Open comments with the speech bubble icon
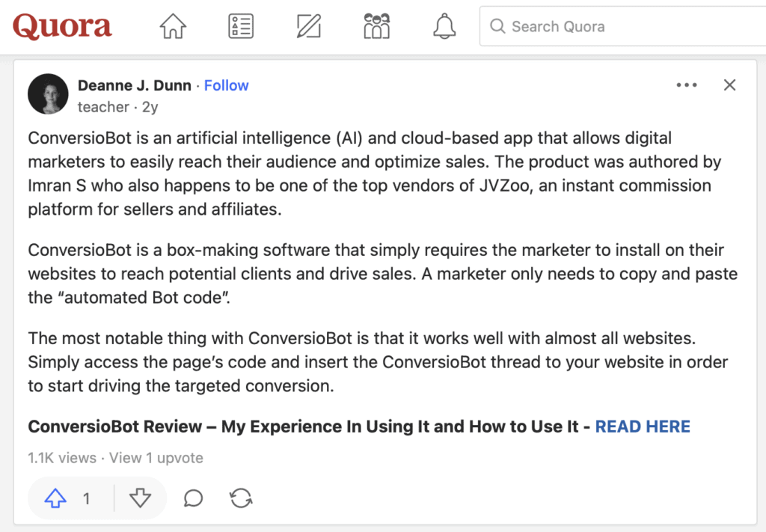Screen dimensions: 766x532 193,498
